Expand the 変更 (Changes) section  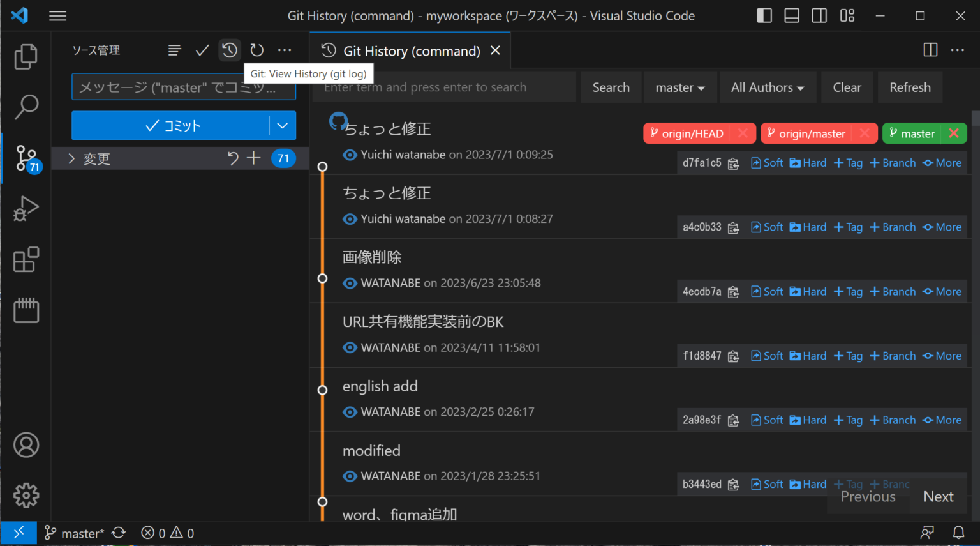(x=96, y=158)
